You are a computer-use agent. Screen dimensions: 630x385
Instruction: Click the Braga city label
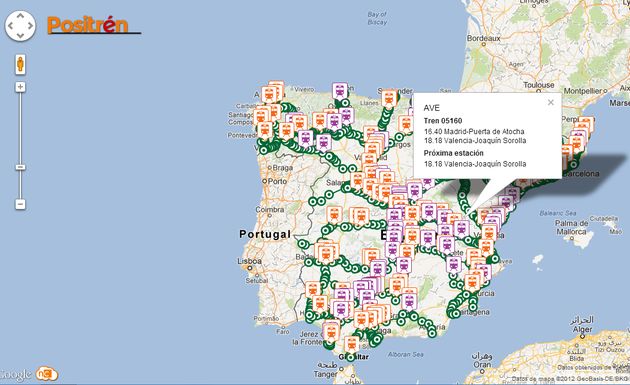coord(282,168)
